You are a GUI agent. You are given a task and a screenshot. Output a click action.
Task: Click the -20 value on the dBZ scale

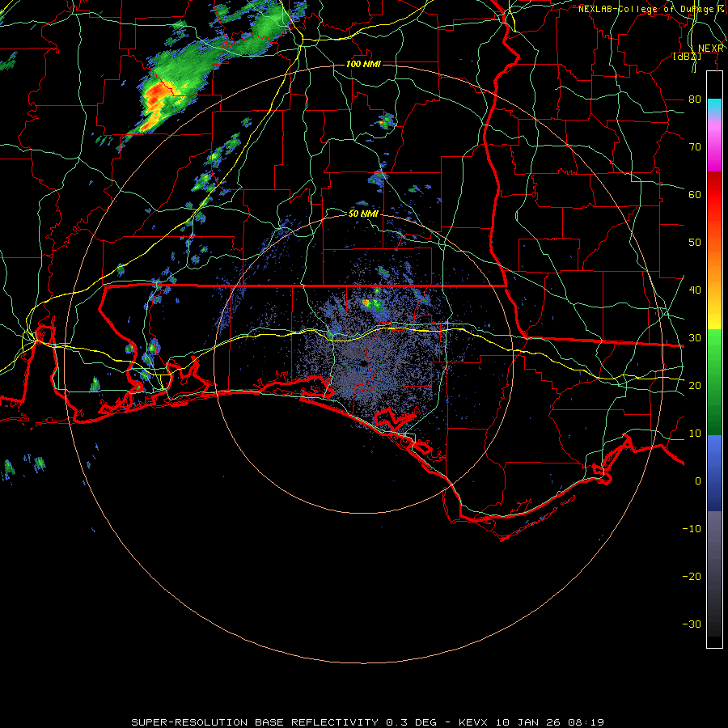692,577
